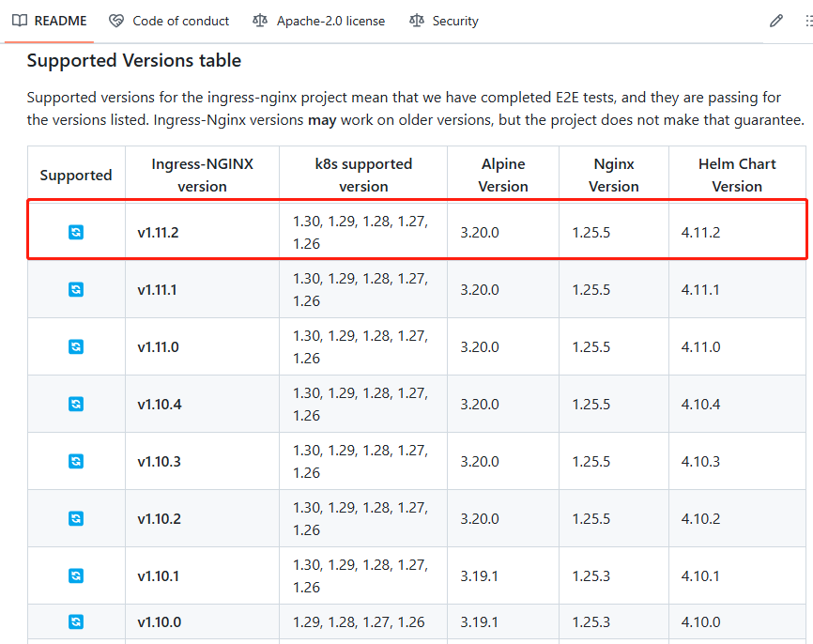
Task: Click Helm Chart value 4.10.1
Action: coord(700,576)
